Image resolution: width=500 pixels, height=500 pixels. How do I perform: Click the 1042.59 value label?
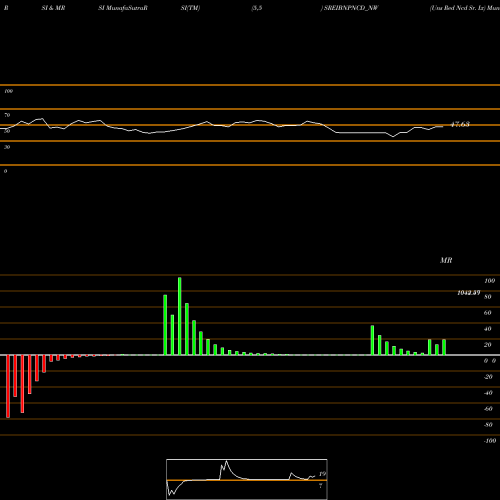tap(469, 293)
